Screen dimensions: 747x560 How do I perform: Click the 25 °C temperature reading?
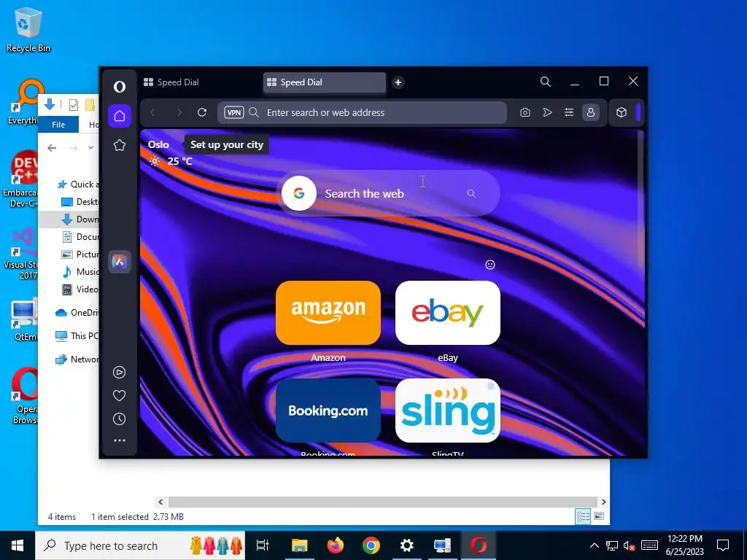click(x=179, y=161)
